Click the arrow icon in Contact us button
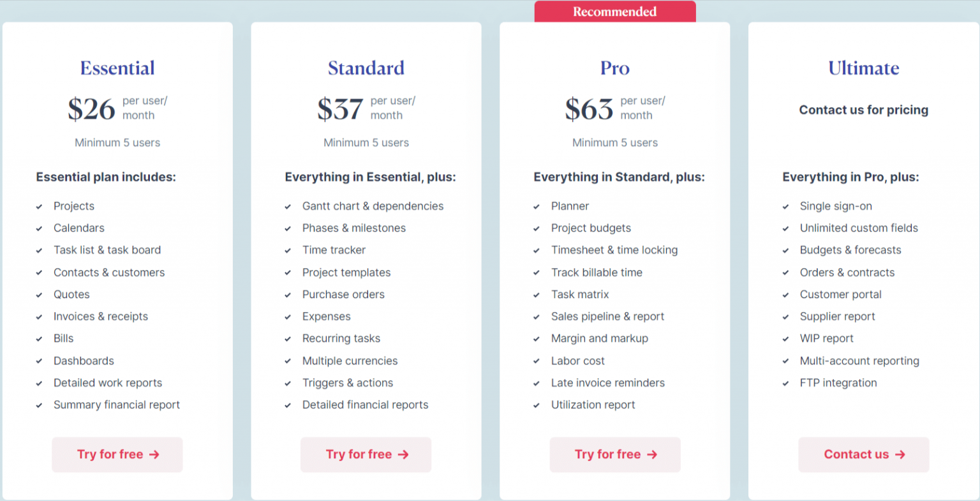Screen dimensions: 980x501 click(x=900, y=454)
